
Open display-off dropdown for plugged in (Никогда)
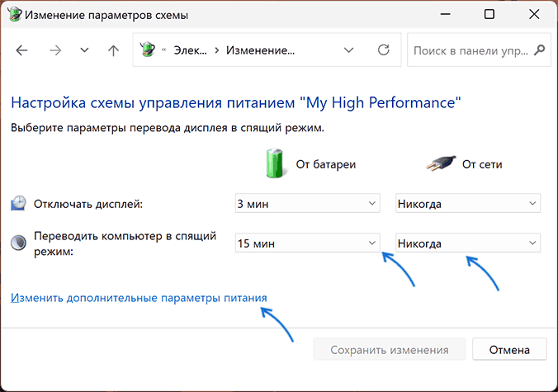coord(468,203)
